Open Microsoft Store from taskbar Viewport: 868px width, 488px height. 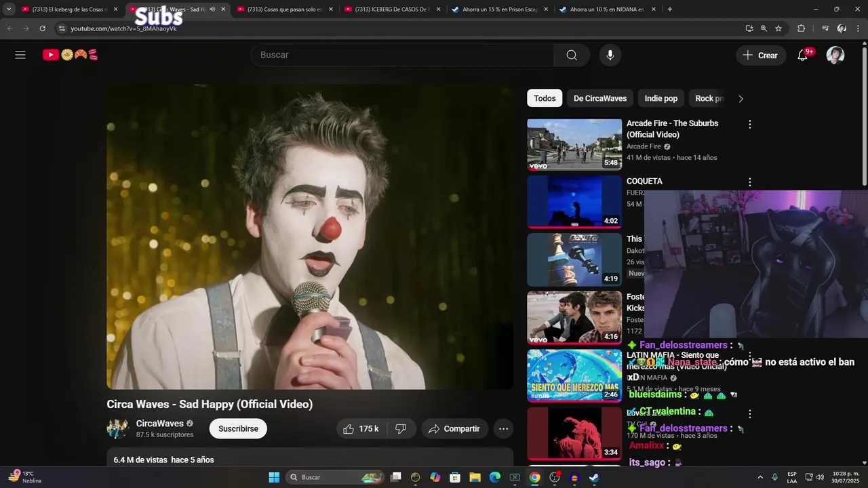pyautogui.click(x=455, y=477)
